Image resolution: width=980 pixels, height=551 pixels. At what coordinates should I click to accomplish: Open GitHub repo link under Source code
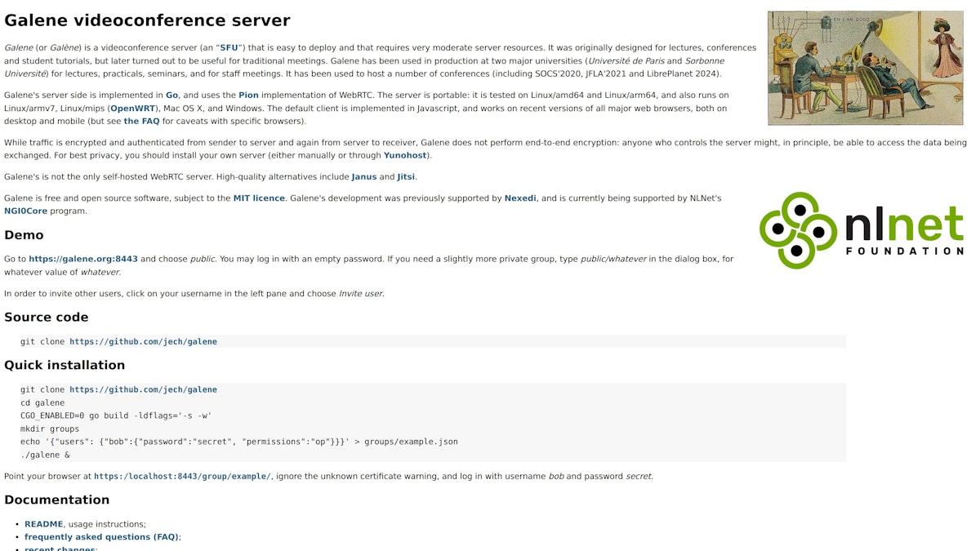point(143,342)
